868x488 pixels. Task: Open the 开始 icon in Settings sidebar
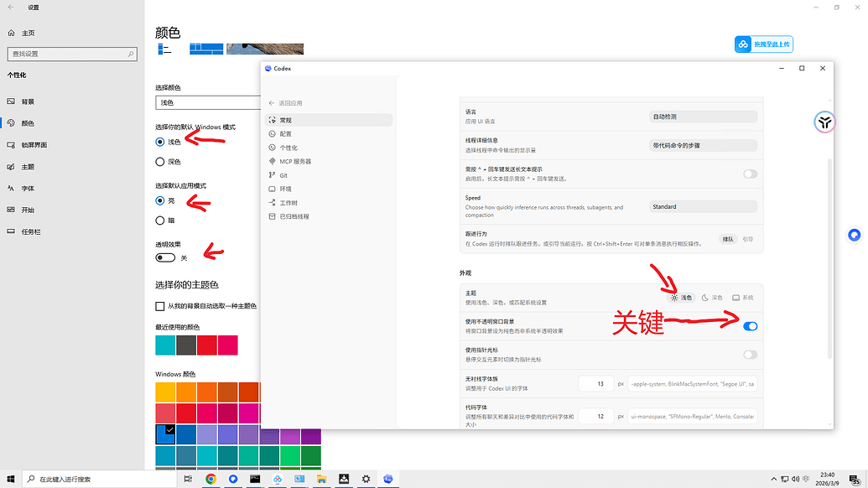(11, 210)
